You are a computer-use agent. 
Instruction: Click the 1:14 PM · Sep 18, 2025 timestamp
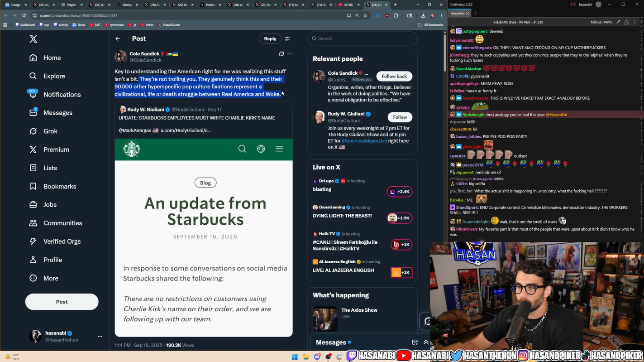138,345
